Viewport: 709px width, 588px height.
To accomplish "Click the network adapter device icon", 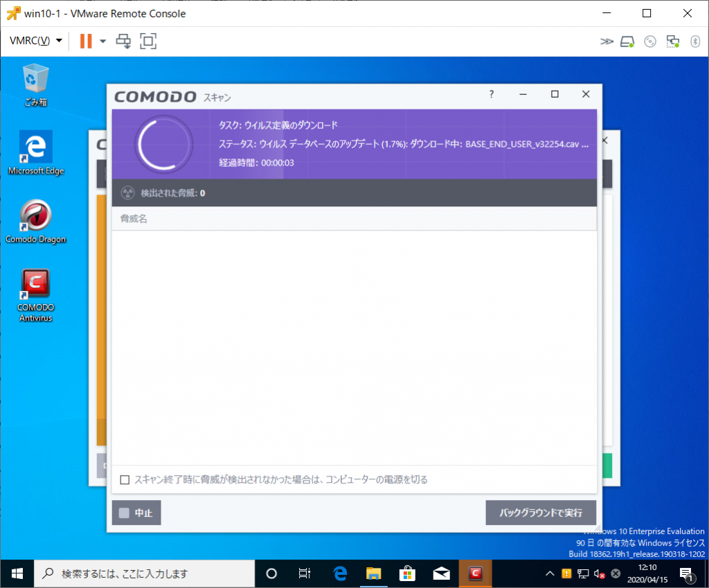I will (673, 42).
